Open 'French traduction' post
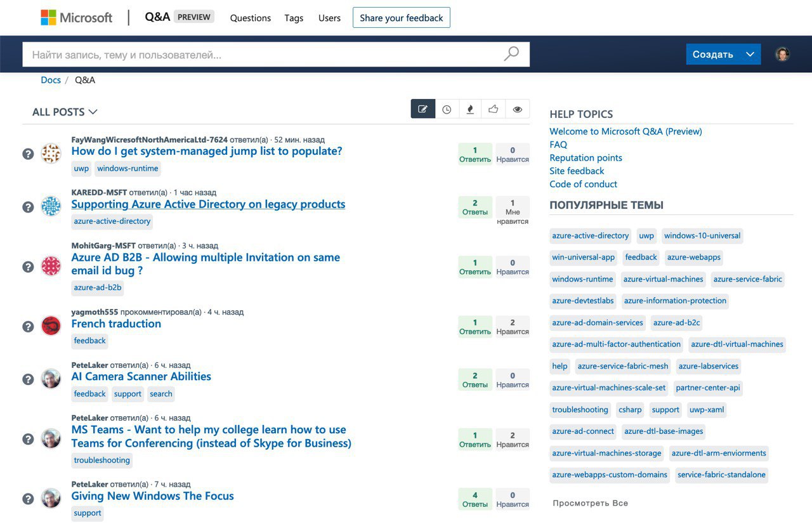 (x=116, y=324)
